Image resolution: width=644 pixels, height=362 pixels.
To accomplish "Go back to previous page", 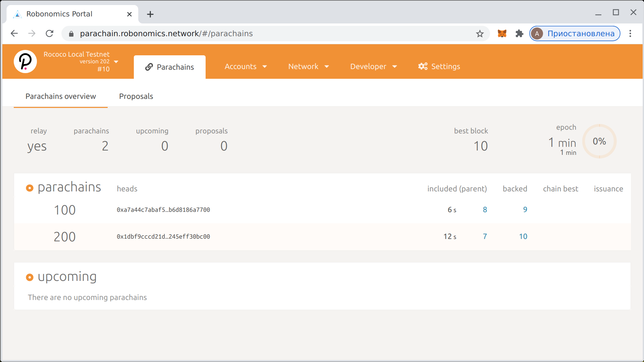I will tap(14, 34).
